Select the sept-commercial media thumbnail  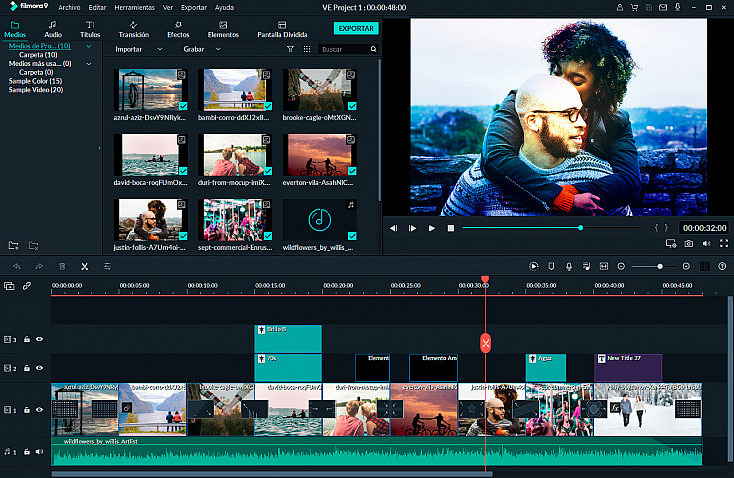pyautogui.click(x=235, y=220)
